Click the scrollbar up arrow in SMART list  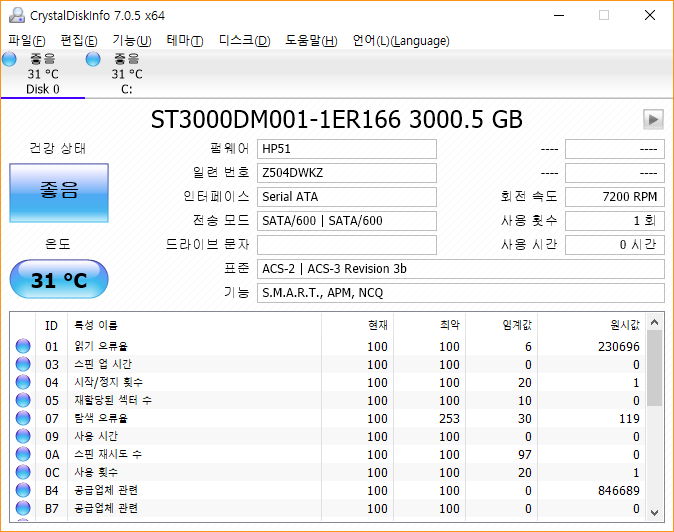click(x=655, y=322)
